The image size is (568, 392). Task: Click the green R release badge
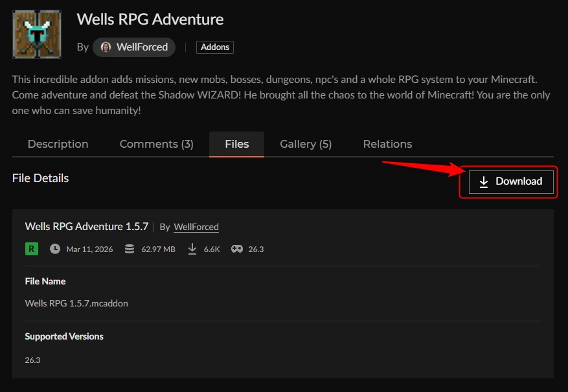31,249
